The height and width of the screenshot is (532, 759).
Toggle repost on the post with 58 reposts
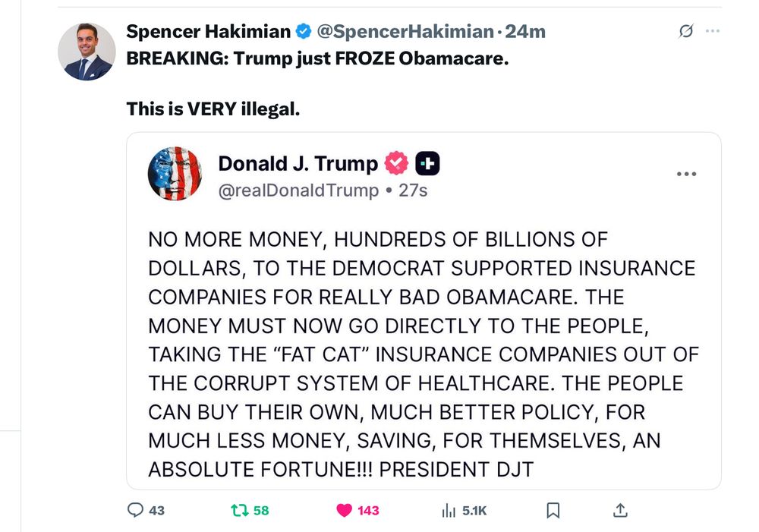(236, 510)
